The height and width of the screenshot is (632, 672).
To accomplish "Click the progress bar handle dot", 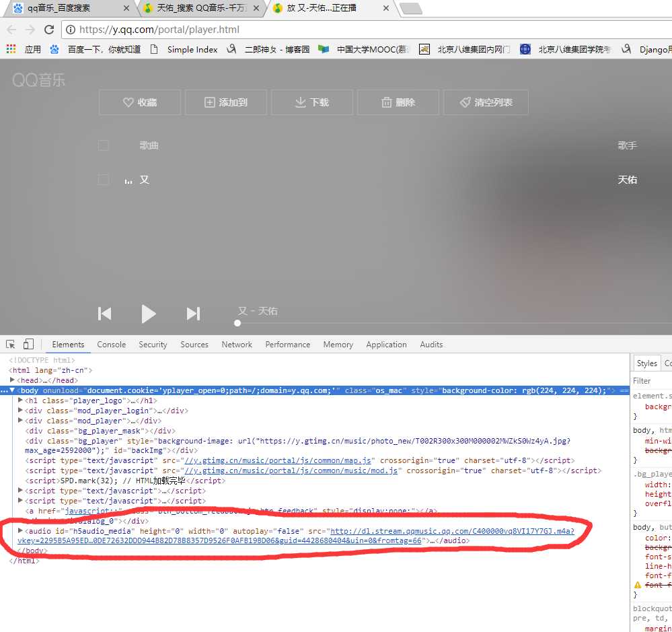I will tap(237, 323).
